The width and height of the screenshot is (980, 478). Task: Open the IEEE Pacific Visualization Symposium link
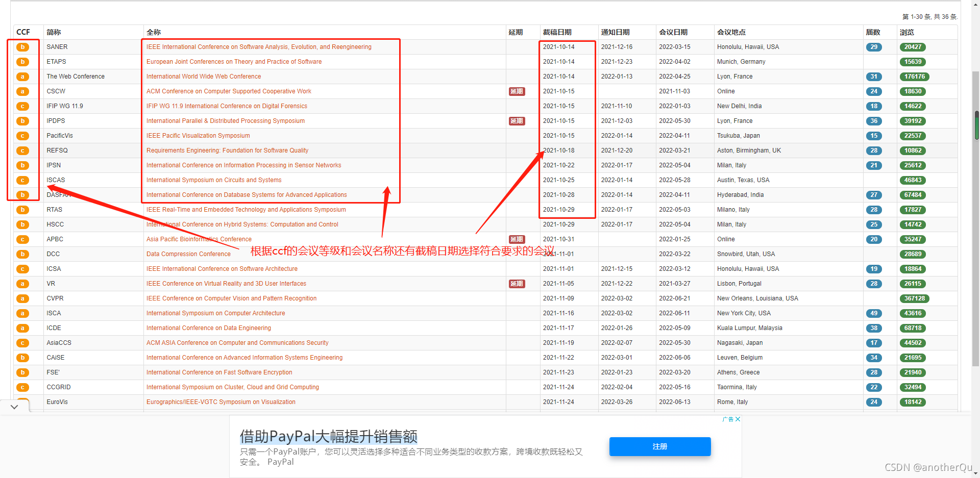pos(198,136)
